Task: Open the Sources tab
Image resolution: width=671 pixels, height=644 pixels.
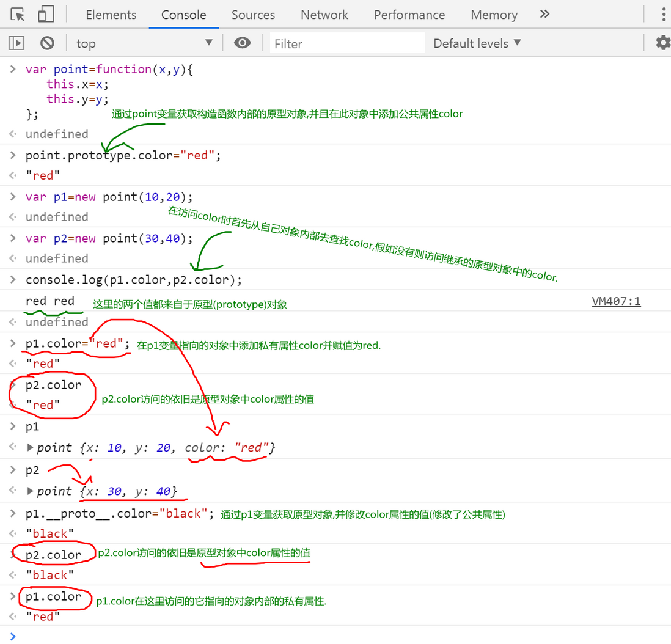Action: pos(253,15)
